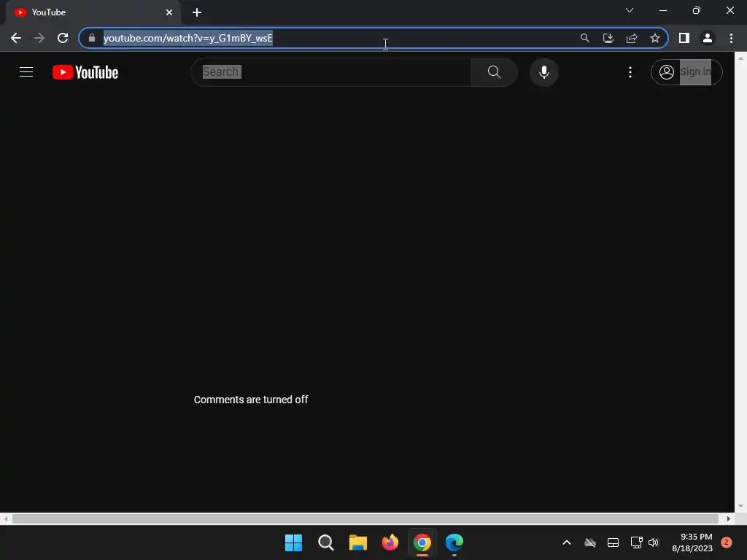Go to the YouTube home logo
The image size is (747, 560).
pyautogui.click(x=85, y=72)
